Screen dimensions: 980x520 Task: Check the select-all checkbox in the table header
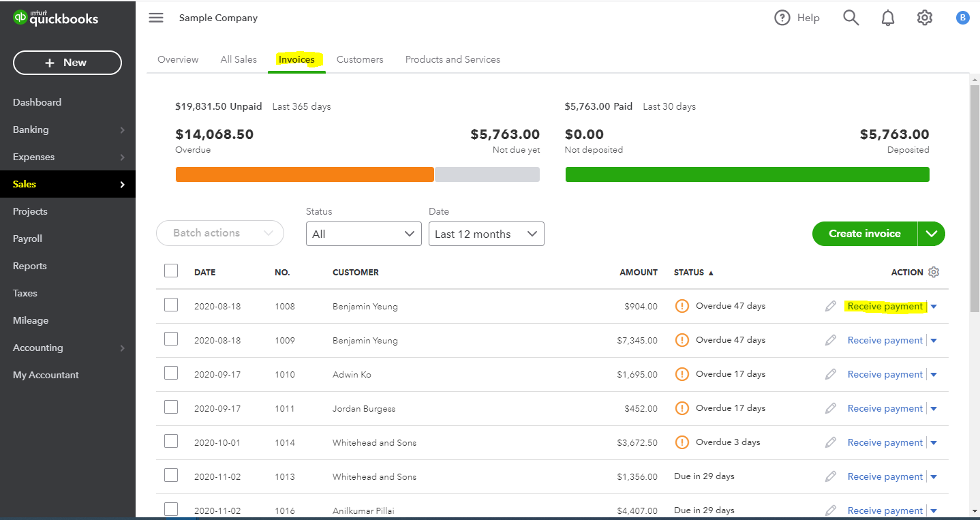[x=171, y=271]
